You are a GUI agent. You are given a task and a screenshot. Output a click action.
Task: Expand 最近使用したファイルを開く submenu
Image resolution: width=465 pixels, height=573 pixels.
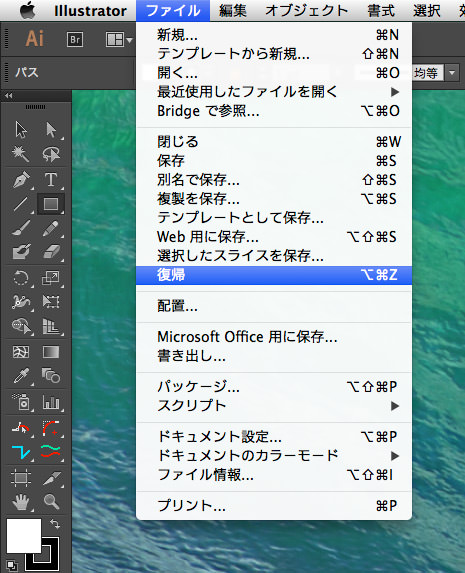(x=274, y=92)
